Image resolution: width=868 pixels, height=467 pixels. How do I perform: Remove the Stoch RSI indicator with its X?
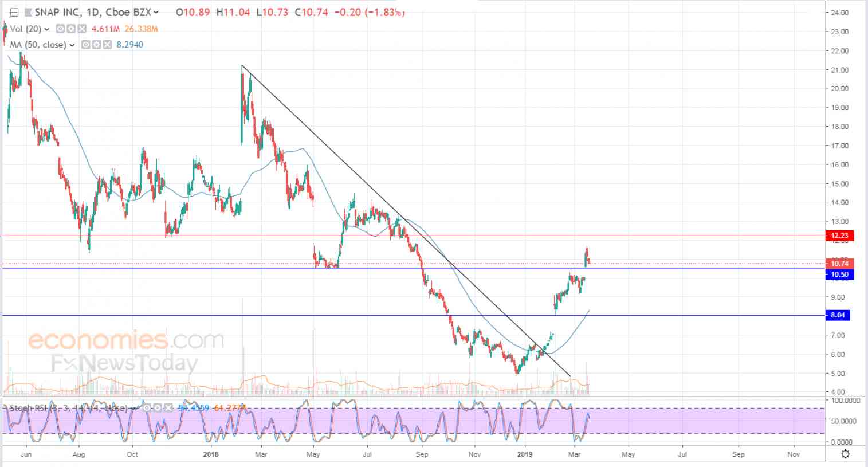point(168,408)
